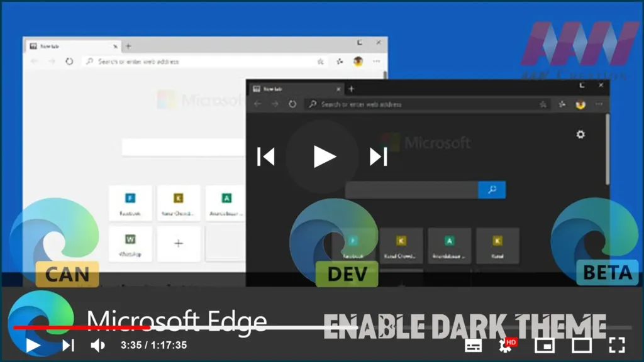Mute the video with the speaker icon
This screenshot has width=644, height=362.
click(97, 345)
